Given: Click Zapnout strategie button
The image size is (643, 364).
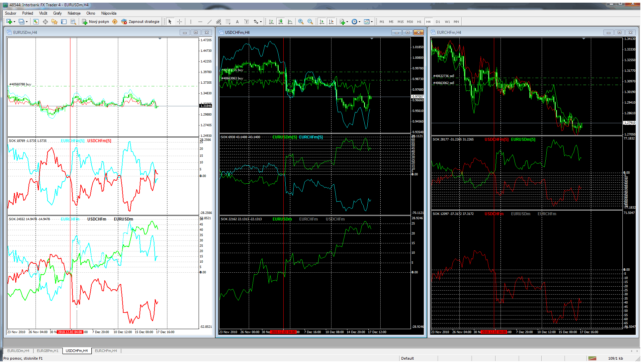Looking at the screenshot, I should 140,22.
